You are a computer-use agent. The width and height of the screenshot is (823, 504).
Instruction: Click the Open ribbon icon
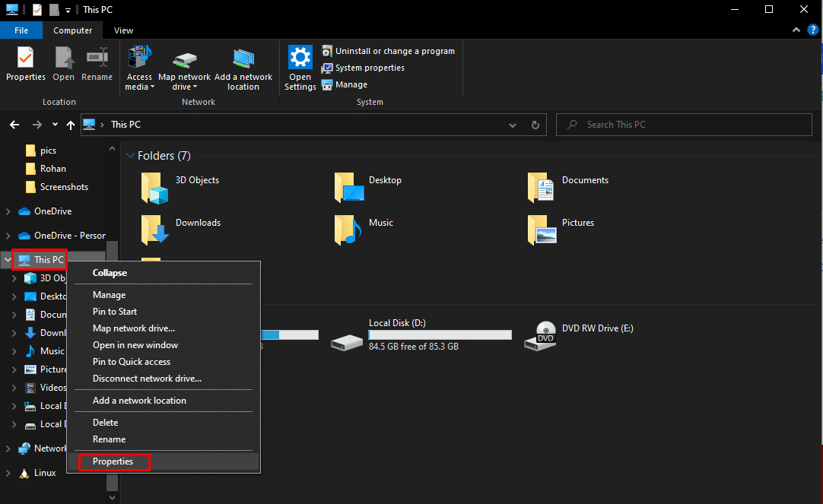[x=63, y=63]
